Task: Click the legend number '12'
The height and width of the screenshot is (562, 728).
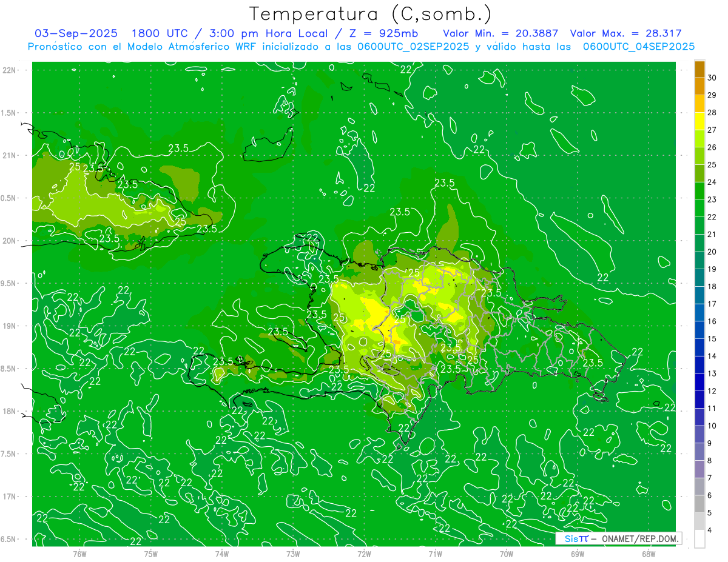Action: pos(712,391)
